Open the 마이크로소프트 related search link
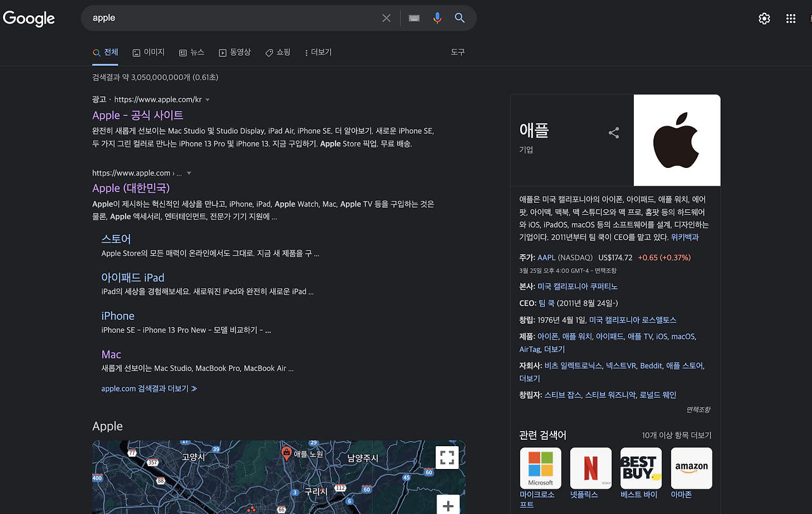The height and width of the screenshot is (514, 812). (x=537, y=499)
